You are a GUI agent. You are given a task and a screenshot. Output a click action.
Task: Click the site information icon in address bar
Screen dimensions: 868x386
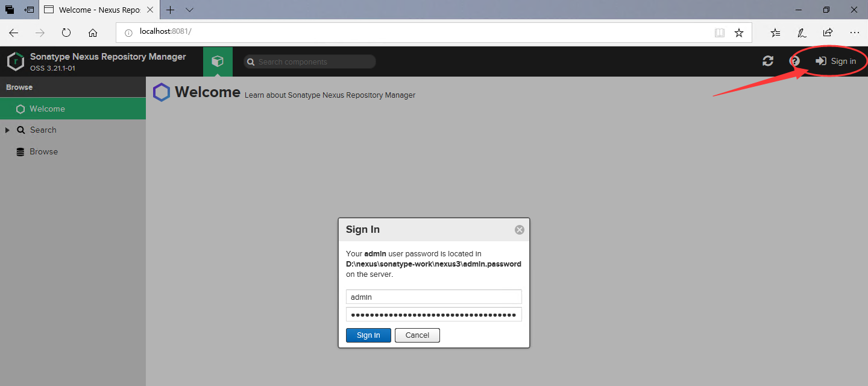tap(128, 33)
